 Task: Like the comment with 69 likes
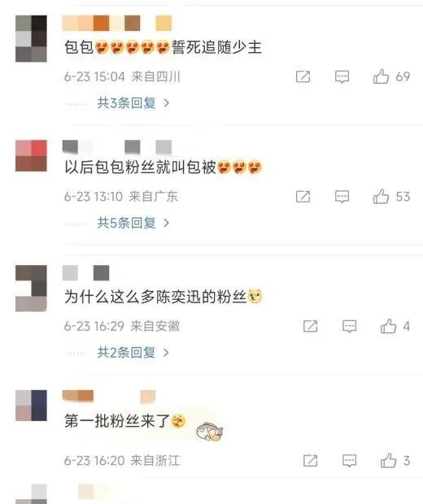381,76
